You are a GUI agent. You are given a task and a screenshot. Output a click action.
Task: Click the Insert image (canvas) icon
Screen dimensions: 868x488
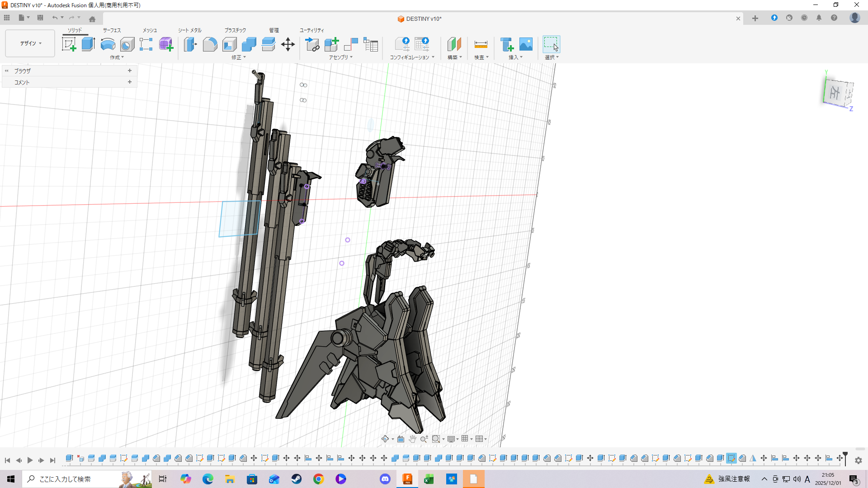pyautogui.click(x=526, y=44)
